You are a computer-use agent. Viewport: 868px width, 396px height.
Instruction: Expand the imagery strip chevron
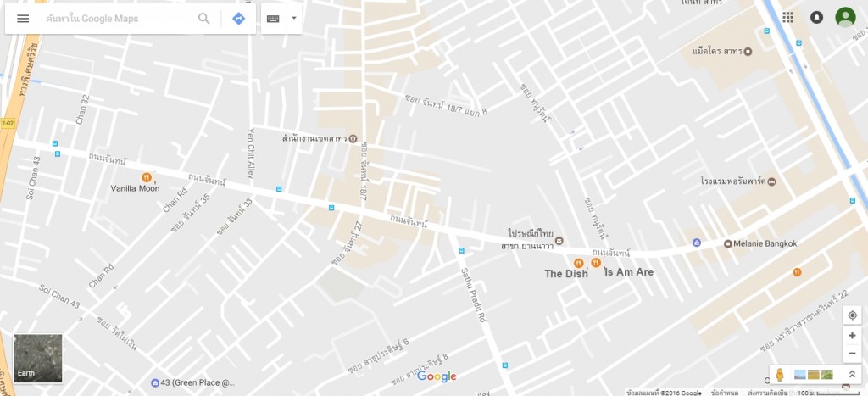pos(852,375)
